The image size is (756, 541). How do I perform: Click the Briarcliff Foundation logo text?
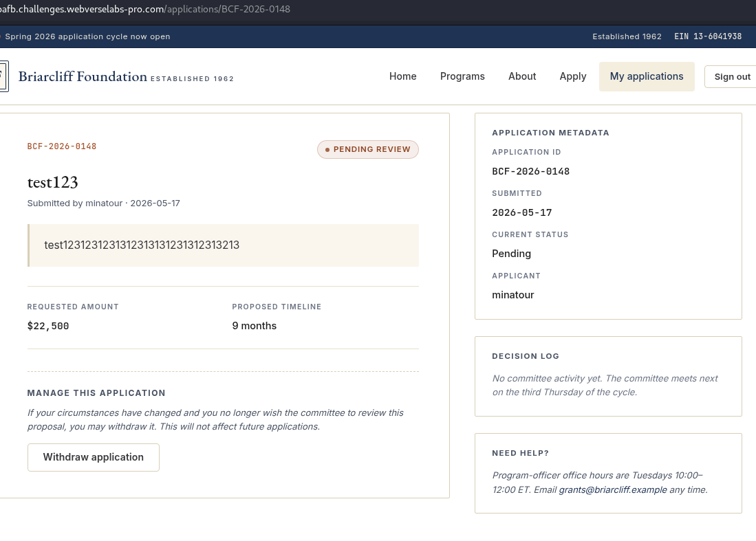(x=83, y=76)
